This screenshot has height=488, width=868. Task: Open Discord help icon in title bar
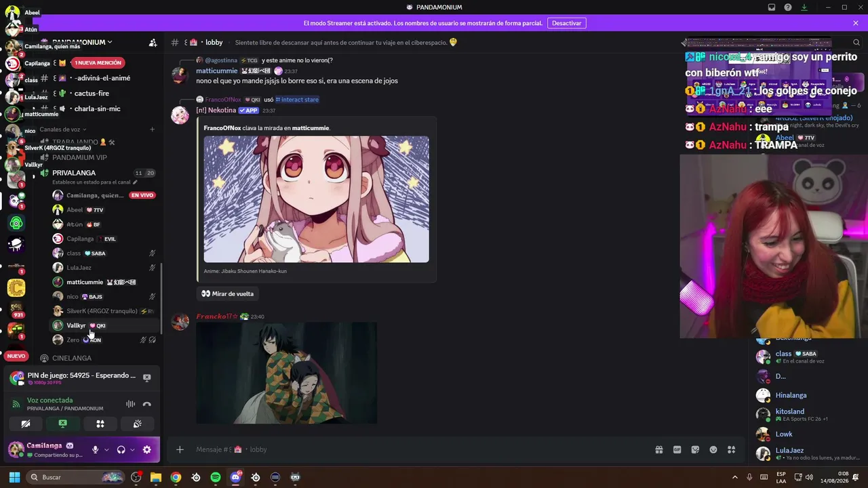[x=788, y=7]
